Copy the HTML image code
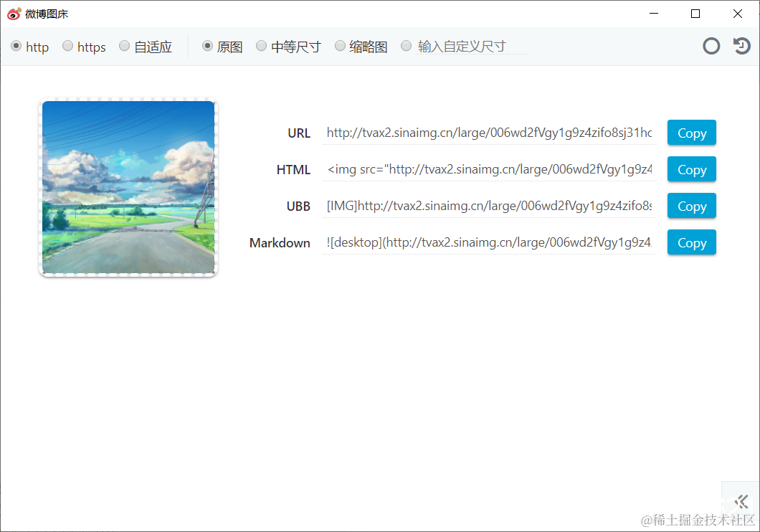The height and width of the screenshot is (532, 760). pyautogui.click(x=690, y=169)
